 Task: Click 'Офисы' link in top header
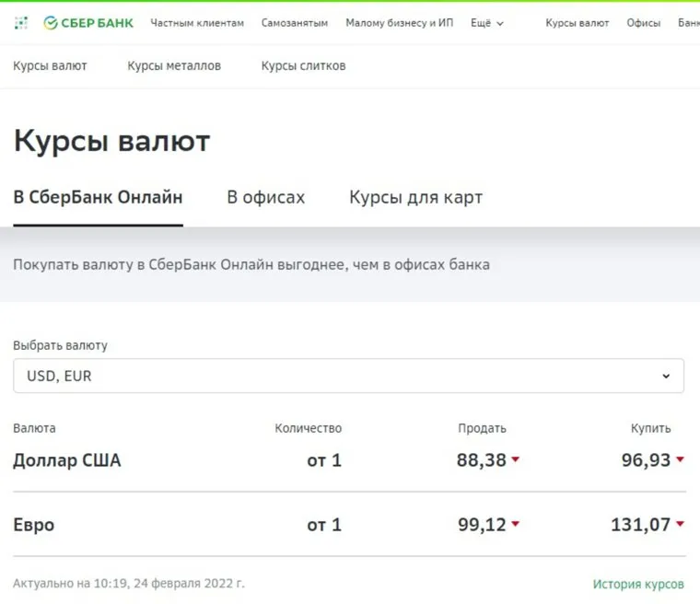tap(644, 23)
